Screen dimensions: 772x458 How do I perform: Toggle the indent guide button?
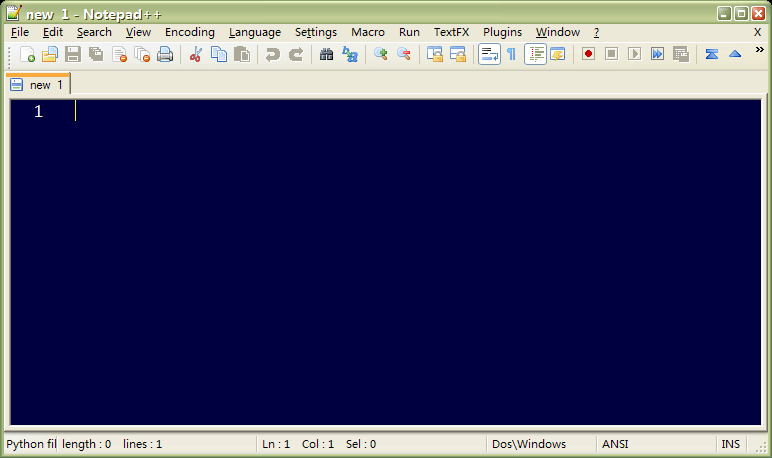(535, 54)
